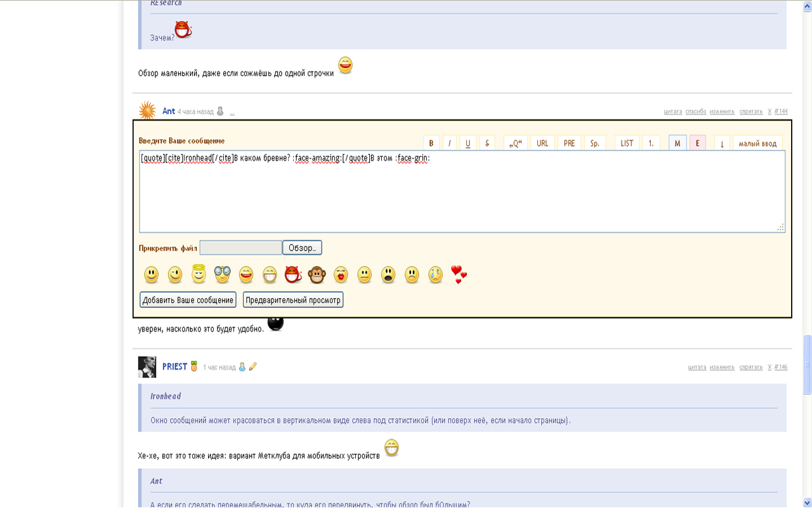
Task: Click the спасибо link on Ant's post
Action: click(x=695, y=112)
